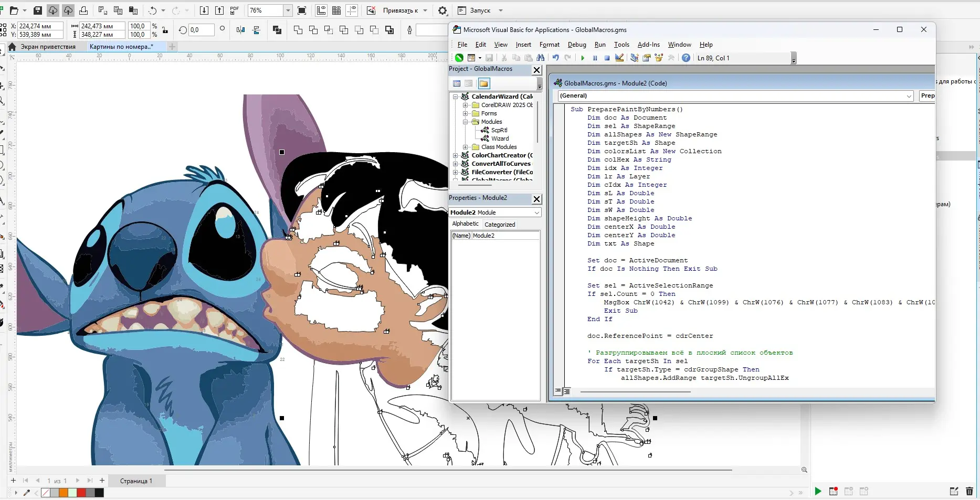Open the Tools menu in VBA
The image size is (980, 500).
coord(621,45)
